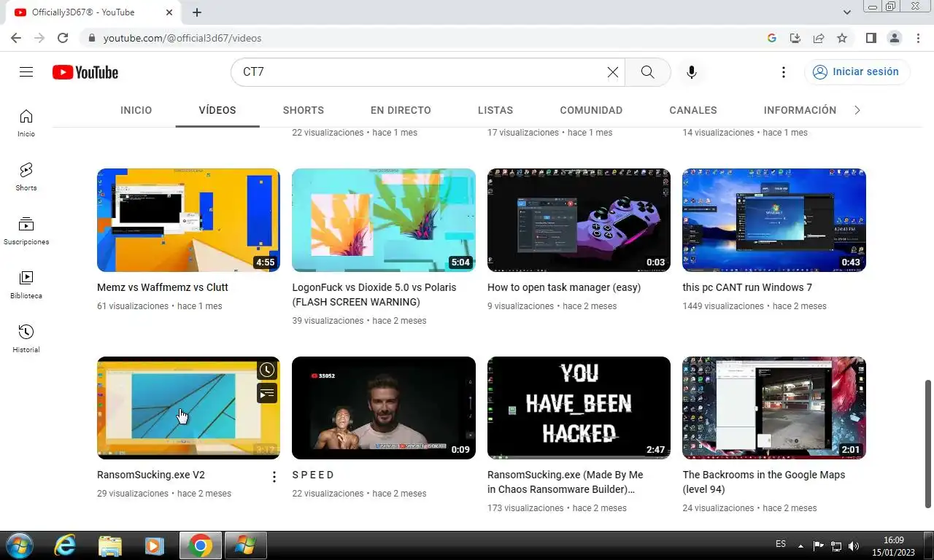Open Historial in the sidebar

click(26, 339)
